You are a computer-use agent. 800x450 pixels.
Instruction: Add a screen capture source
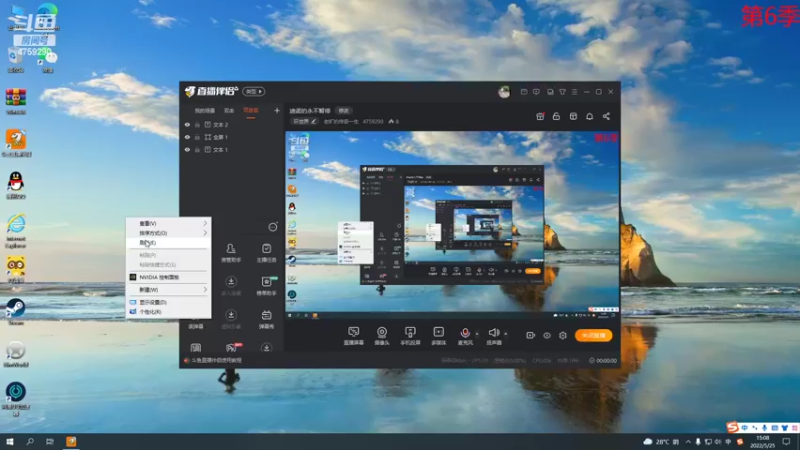click(x=354, y=336)
